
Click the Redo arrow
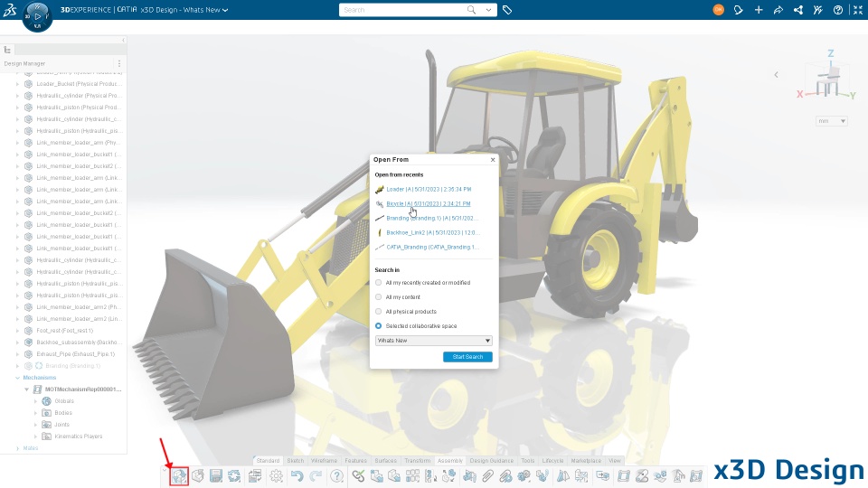coord(316,476)
